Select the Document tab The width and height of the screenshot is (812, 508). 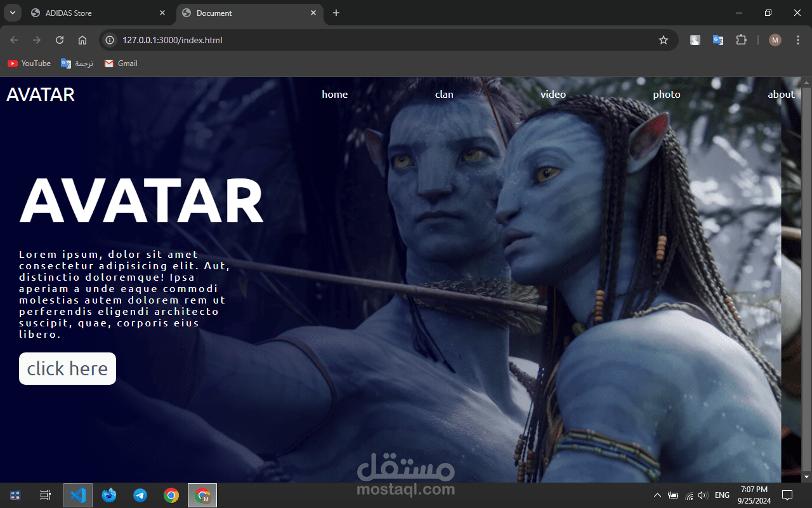pyautogui.click(x=249, y=13)
